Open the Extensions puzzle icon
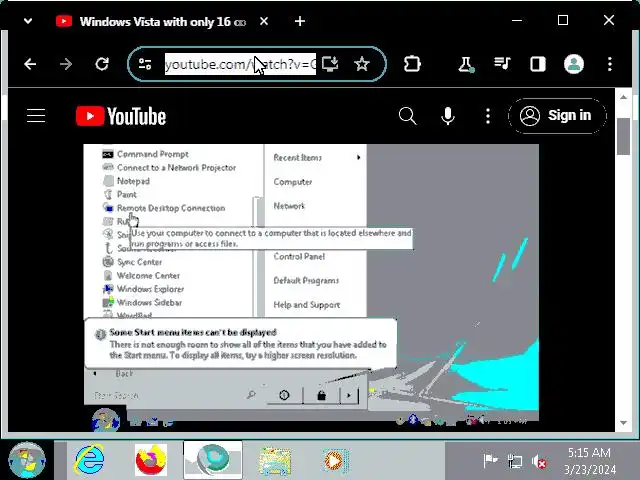Screen dimensions: 640x480 click(412, 64)
